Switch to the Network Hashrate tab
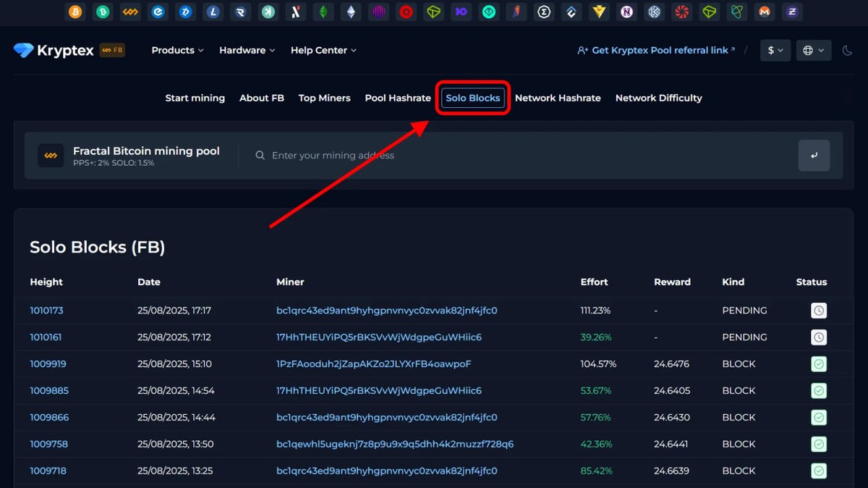868x488 pixels. pos(558,98)
